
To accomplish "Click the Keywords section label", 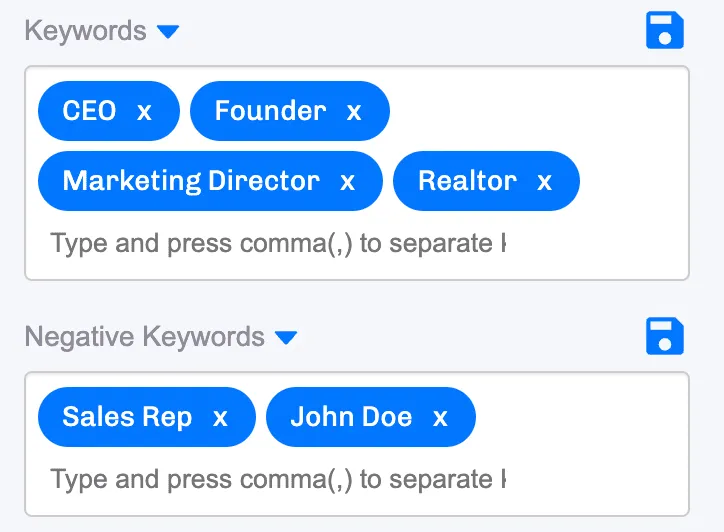I will tap(85, 31).
